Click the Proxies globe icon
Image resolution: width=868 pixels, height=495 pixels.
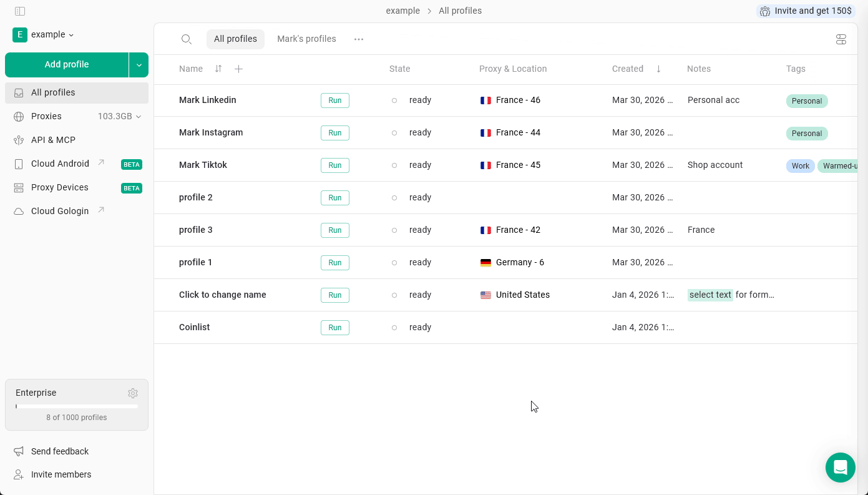click(19, 116)
